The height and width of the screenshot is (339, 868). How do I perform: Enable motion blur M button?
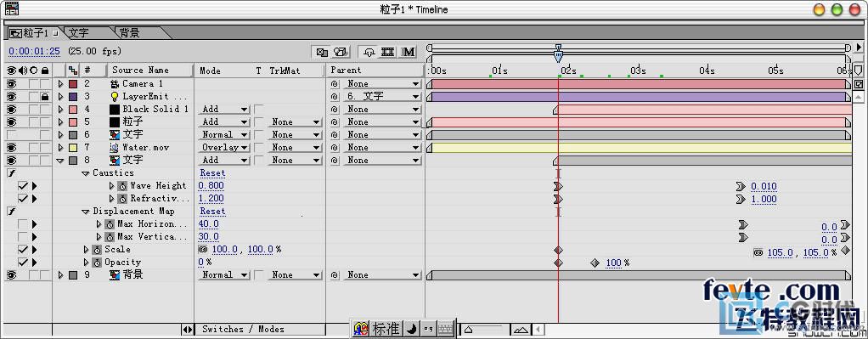[409, 52]
